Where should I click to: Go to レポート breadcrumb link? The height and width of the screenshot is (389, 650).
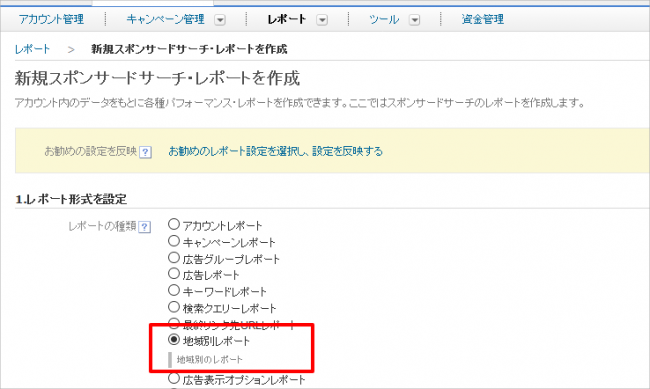(x=32, y=49)
